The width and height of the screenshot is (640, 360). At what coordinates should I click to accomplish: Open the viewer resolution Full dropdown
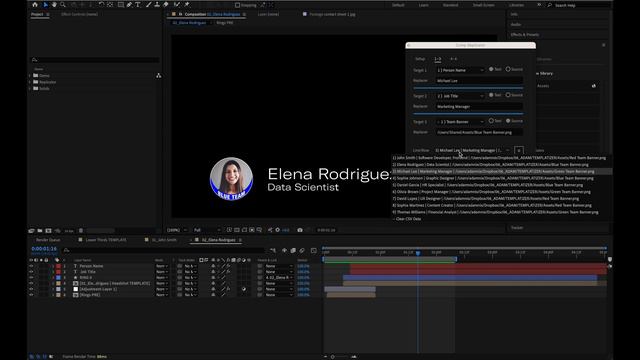pos(207,230)
